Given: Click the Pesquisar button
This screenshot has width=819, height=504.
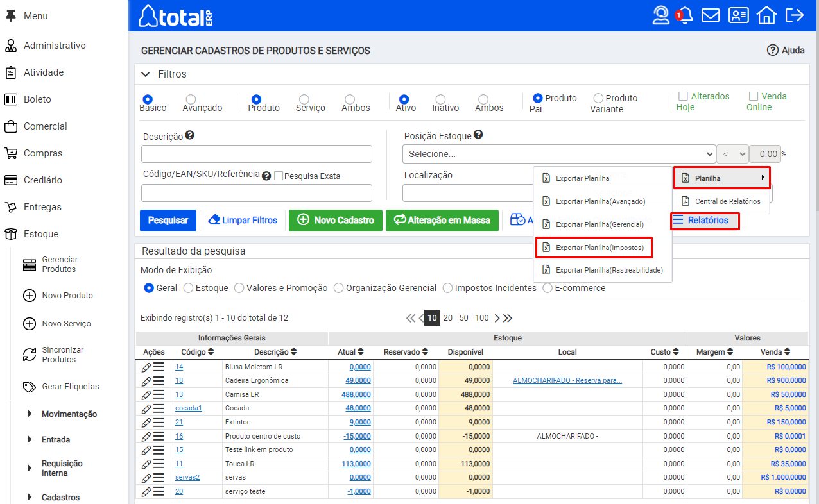Looking at the screenshot, I should 168,220.
